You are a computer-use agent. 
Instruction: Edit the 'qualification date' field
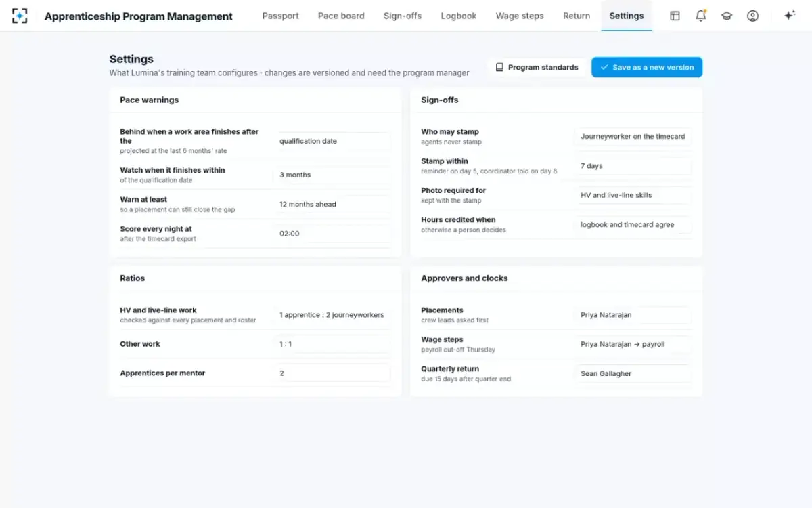tap(332, 141)
